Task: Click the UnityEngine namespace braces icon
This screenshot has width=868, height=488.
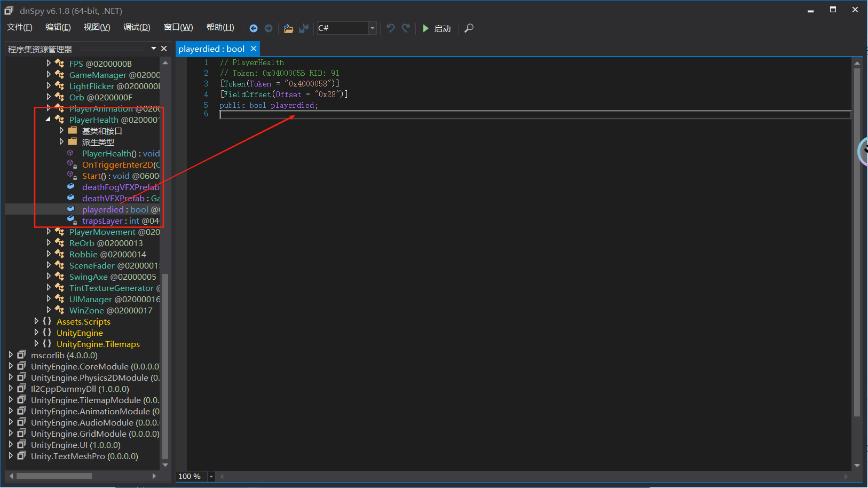Action: [x=47, y=332]
